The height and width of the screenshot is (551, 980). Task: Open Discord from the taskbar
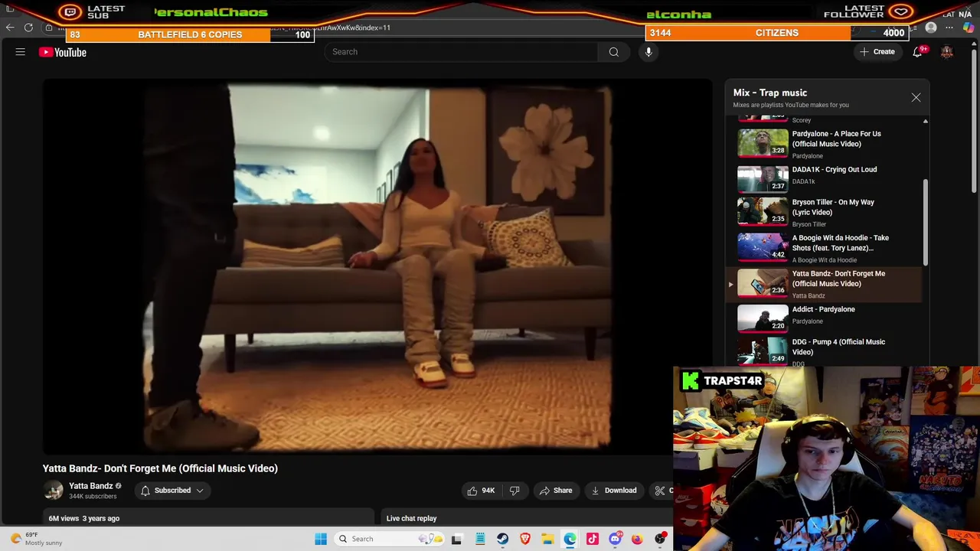coord(615,539)
